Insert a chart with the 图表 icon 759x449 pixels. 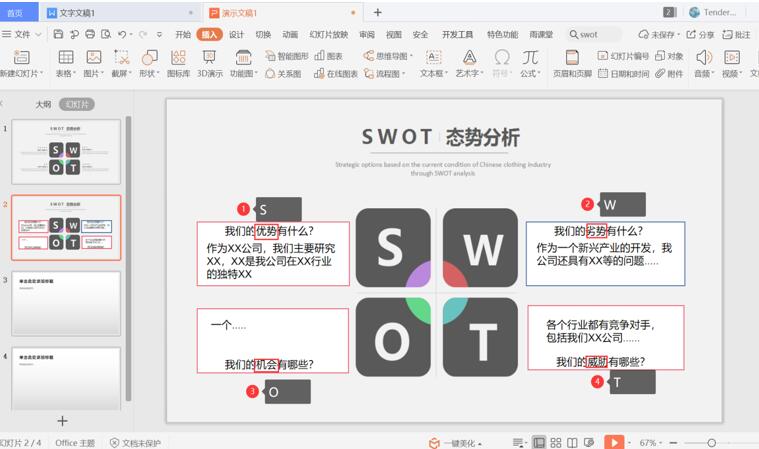pos(328,57)
